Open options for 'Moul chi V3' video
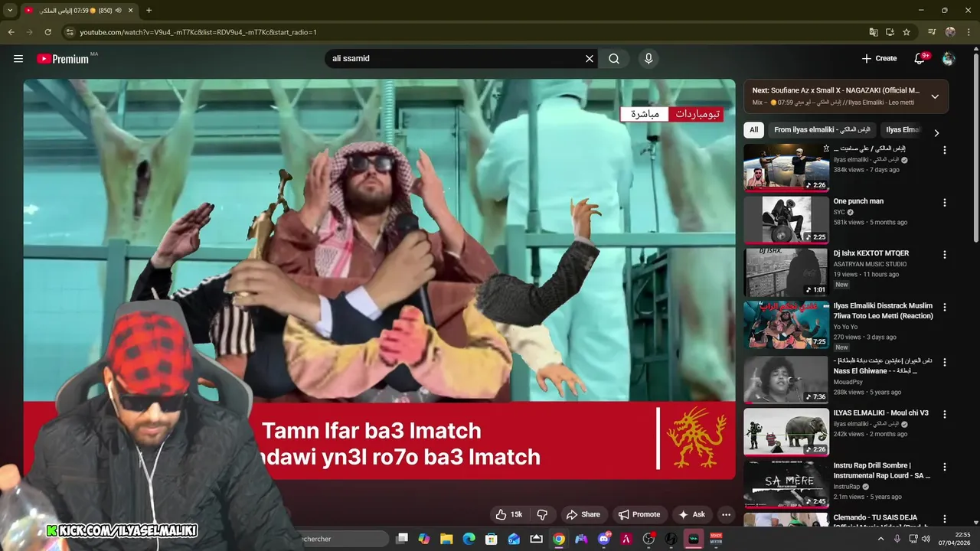 point(945,413)
